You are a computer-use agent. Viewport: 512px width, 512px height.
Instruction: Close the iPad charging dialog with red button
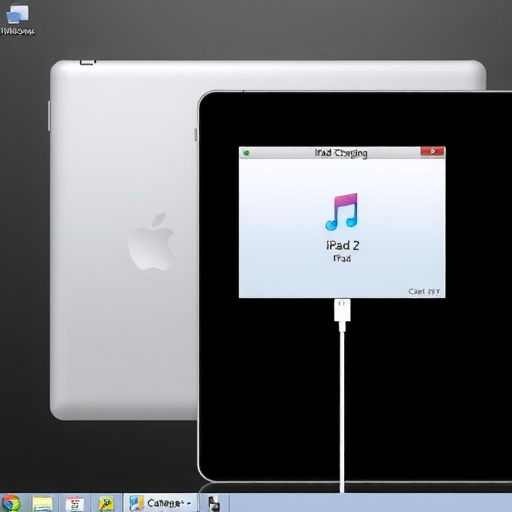coord(432,151)
